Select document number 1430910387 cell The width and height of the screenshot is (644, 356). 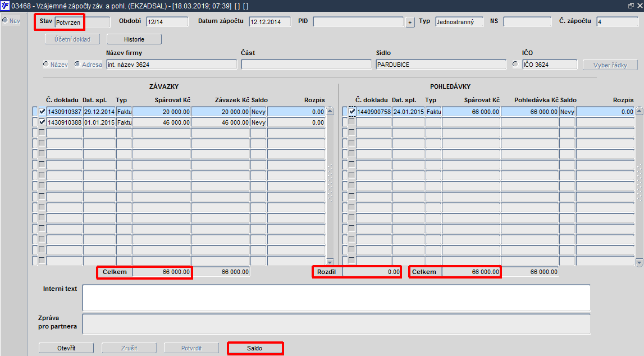pyautogui.click(x=65, y=112)
